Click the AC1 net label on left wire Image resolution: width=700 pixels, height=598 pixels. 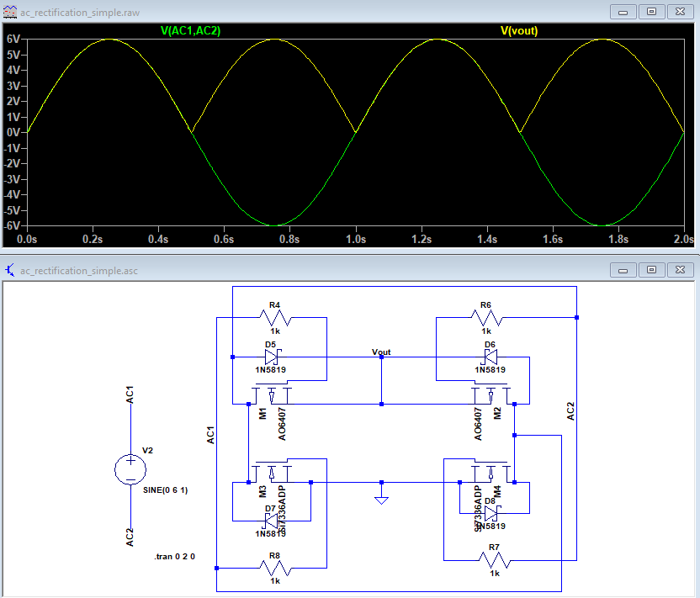[210, 435]
